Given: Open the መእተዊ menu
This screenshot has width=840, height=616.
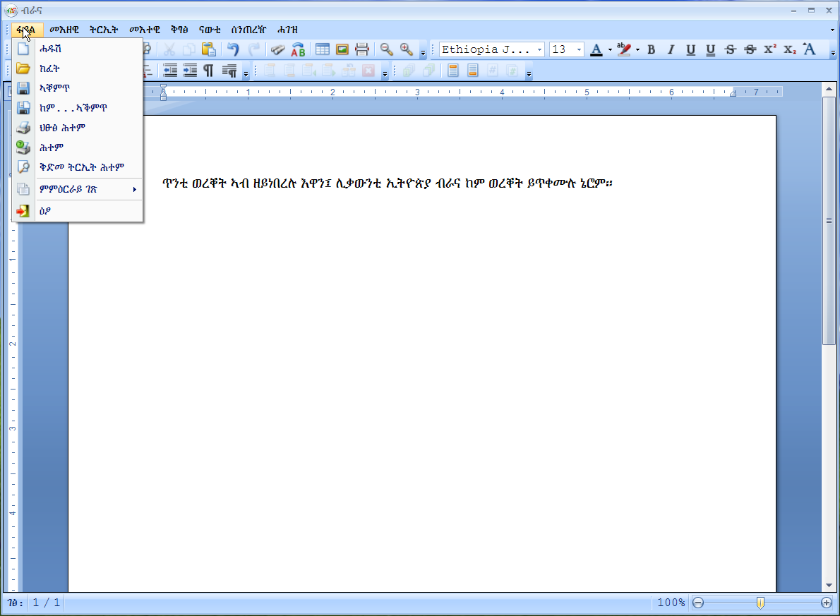Looking at the screenshot, I should click(145, 30).
